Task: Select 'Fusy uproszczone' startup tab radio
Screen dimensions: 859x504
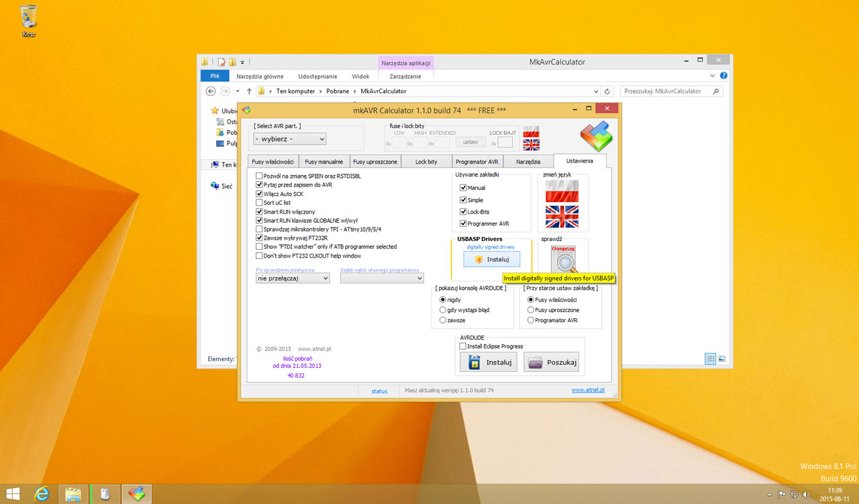Action: (x=531, y=310)
